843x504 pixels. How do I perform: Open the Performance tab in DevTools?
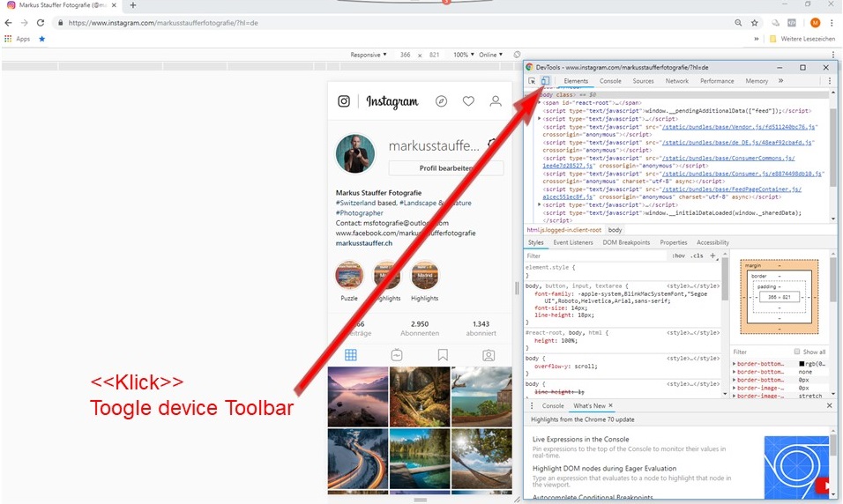(717, 81)
